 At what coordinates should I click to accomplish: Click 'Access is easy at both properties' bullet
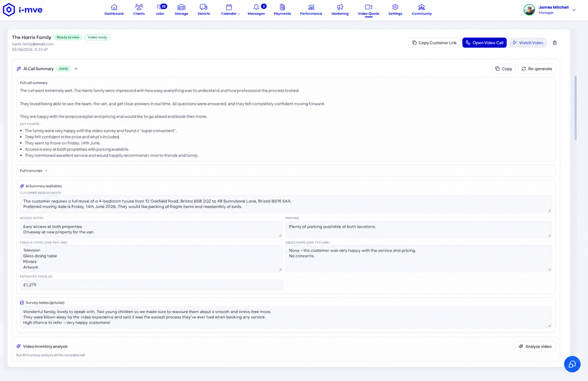tap(77, 149)
